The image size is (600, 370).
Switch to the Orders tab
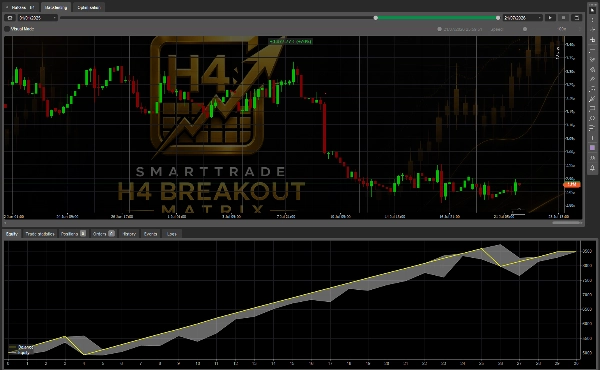103,234
